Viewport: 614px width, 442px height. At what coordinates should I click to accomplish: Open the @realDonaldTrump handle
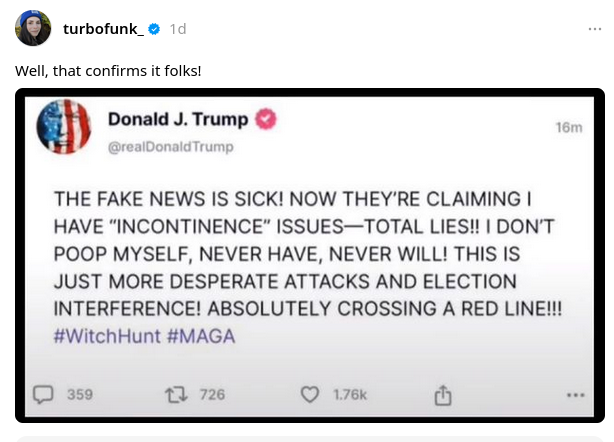tap(170, 147)
